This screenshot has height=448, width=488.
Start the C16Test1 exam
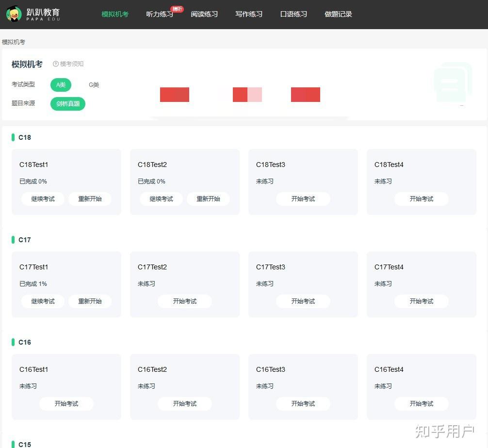tap(66, 403)
